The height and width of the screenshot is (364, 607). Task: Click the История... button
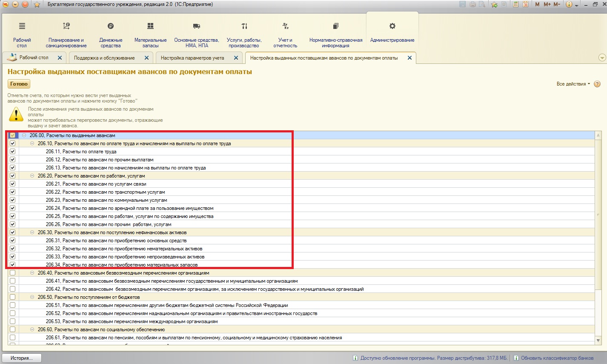click(22, 358)
